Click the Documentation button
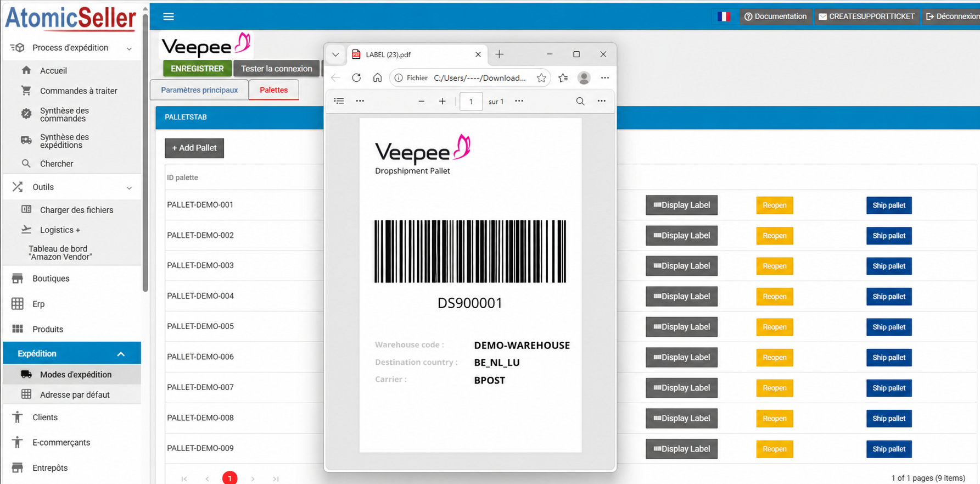 tap(775, 16)
